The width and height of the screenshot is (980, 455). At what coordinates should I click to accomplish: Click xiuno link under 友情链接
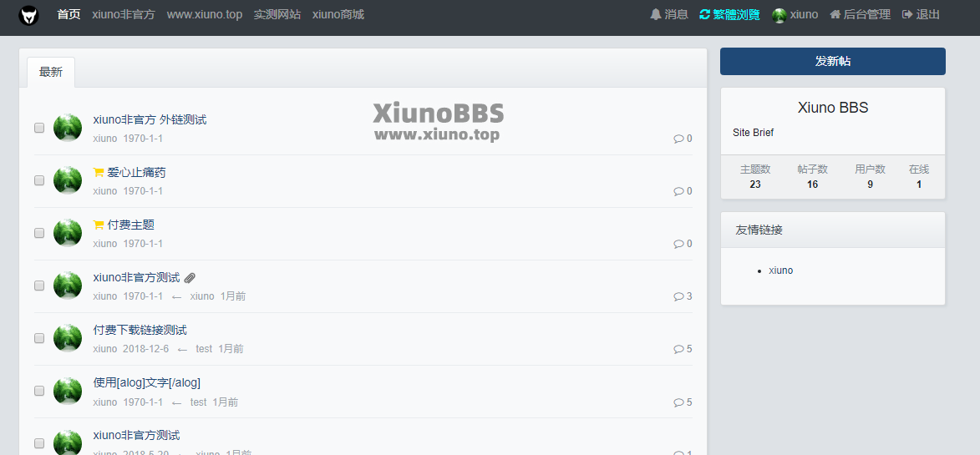pos(780,270)
